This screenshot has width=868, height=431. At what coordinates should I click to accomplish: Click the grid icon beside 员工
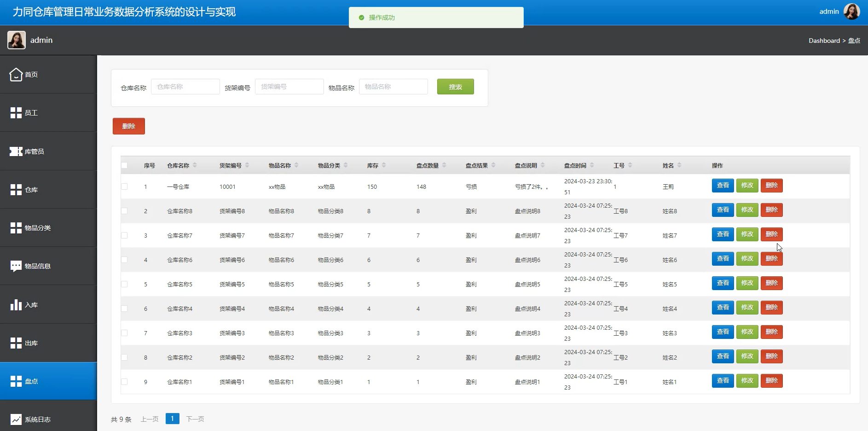tap(16, 113)
